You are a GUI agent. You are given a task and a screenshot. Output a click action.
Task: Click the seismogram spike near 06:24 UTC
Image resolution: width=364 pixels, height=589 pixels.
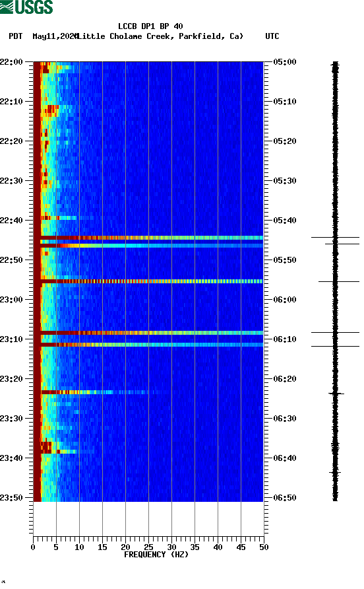click(336, 394)
